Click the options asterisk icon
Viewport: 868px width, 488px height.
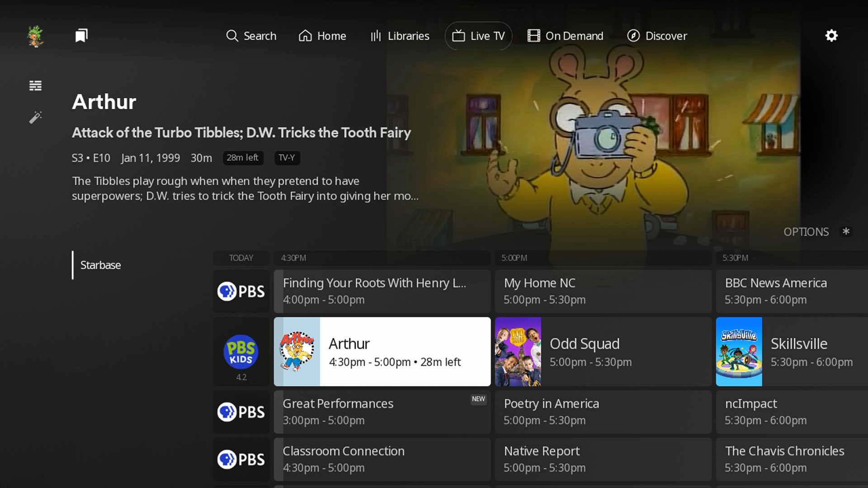[x=846, y=231]
